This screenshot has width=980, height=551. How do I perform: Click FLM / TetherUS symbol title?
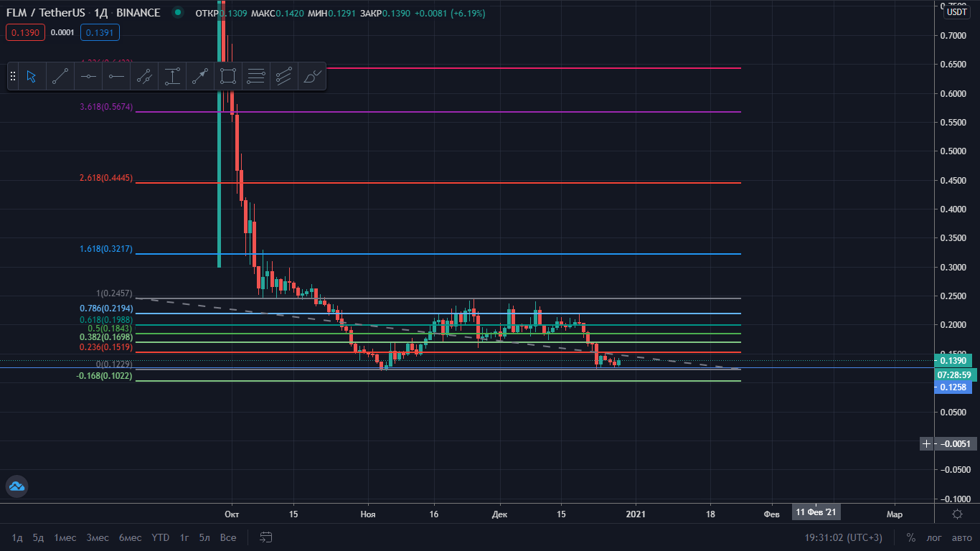46,13
